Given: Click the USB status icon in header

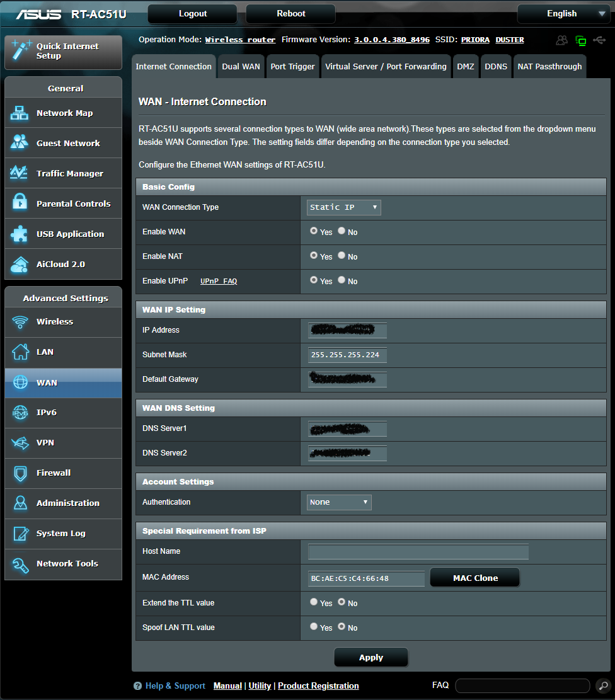Looking at the screenshot, I should (599, 40).
